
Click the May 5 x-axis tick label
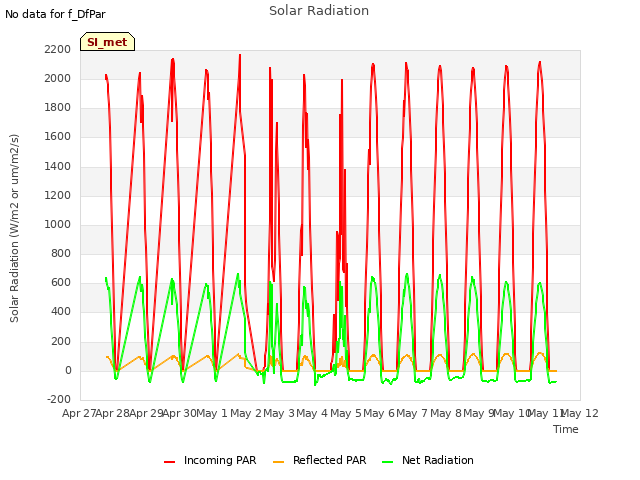[346, 413]
